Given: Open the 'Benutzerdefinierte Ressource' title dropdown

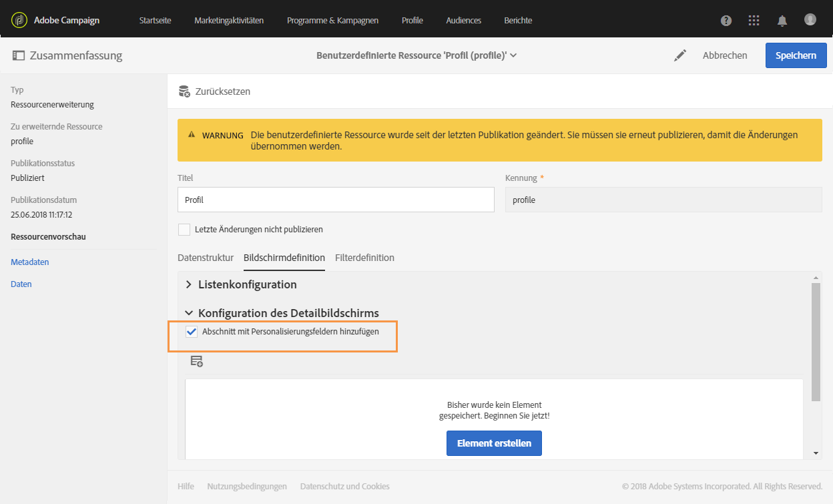Looking at the screenshot, I should [x=513, y=56].
